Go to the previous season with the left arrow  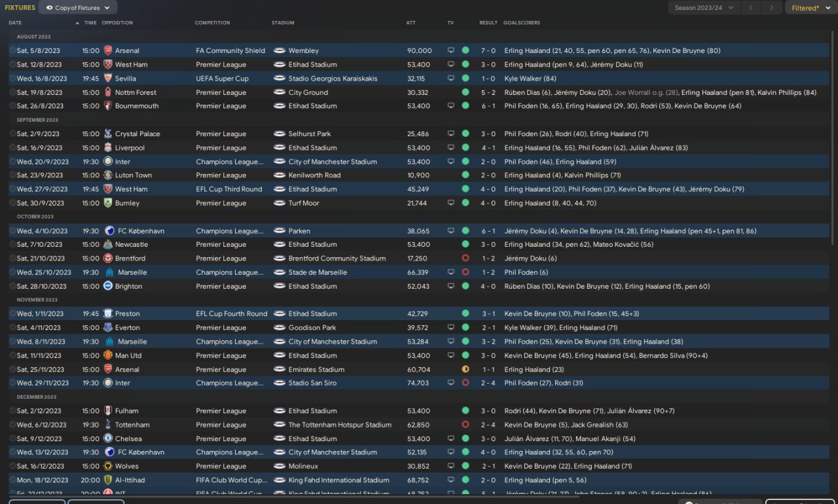(x=751, y=8)
